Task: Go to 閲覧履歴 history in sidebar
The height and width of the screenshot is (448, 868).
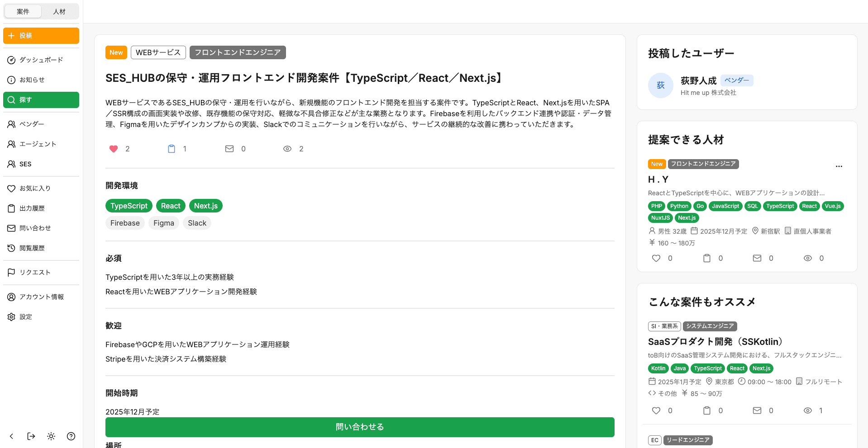Action: [32, 248]
